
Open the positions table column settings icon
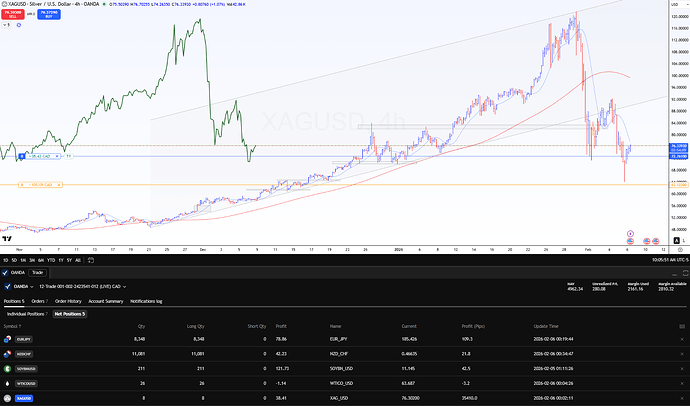(x=682, y=326)
